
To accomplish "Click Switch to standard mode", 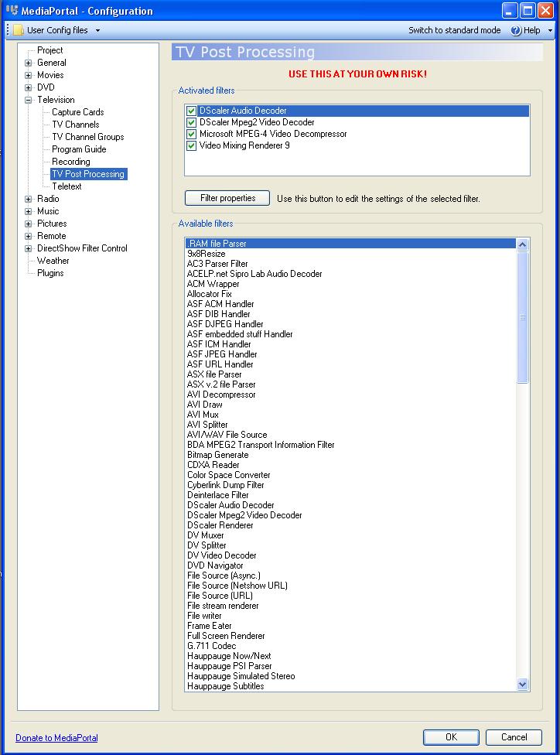I will pyautogui.click(x=455, y=30).
